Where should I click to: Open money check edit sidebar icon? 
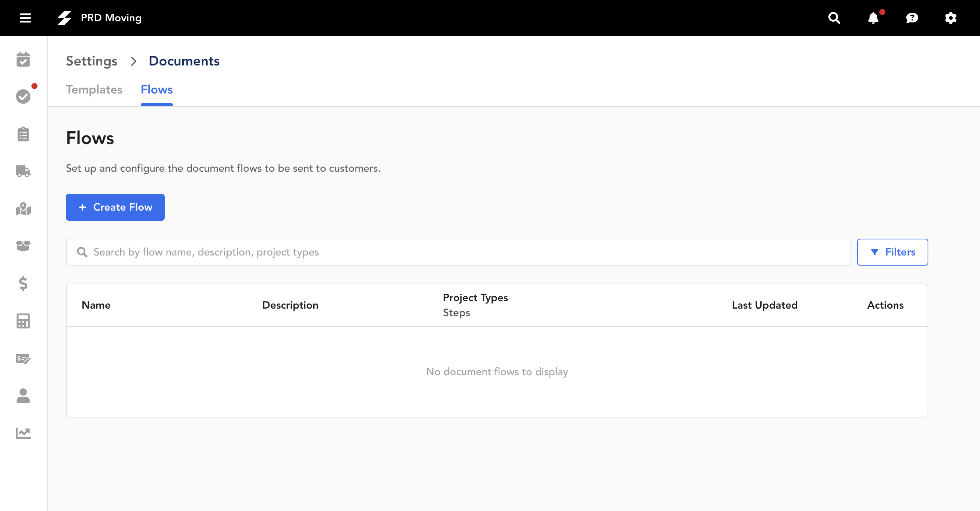tap(23, 358)
